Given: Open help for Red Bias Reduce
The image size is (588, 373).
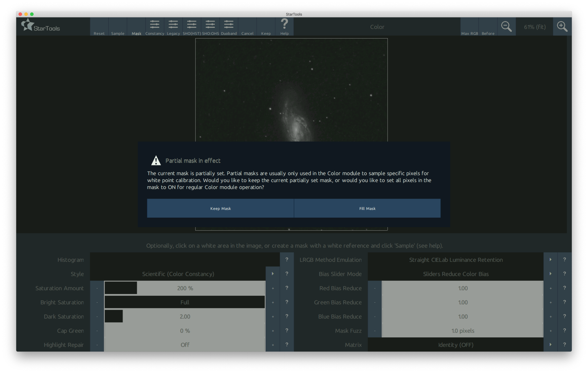Looking at the screenshot, I should (x=564, y=288).
